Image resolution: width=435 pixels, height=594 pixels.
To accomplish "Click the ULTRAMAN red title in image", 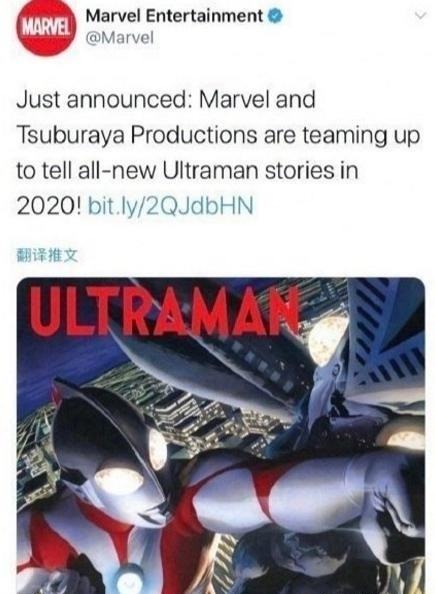I will (x=165, y=312).
